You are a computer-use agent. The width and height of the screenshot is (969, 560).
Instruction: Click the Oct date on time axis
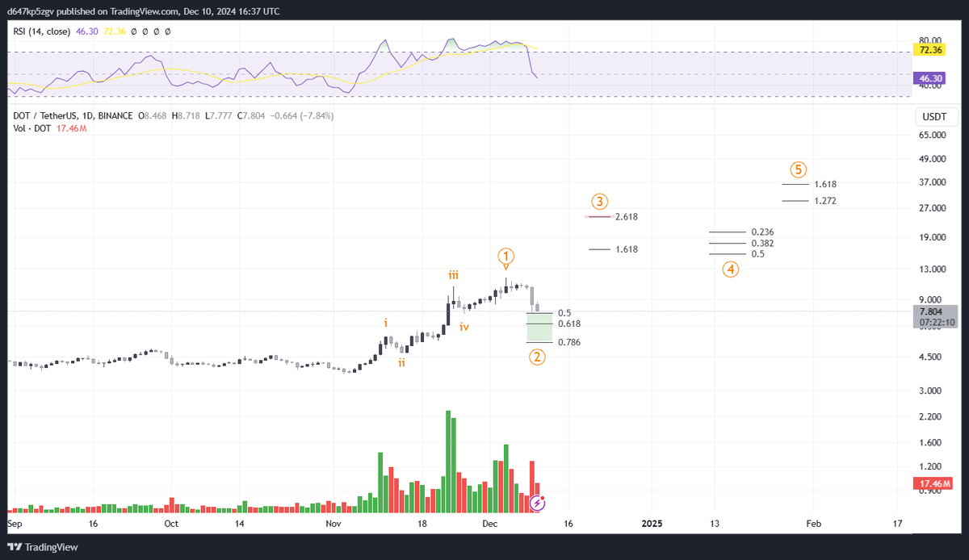[x=170, y=524]
